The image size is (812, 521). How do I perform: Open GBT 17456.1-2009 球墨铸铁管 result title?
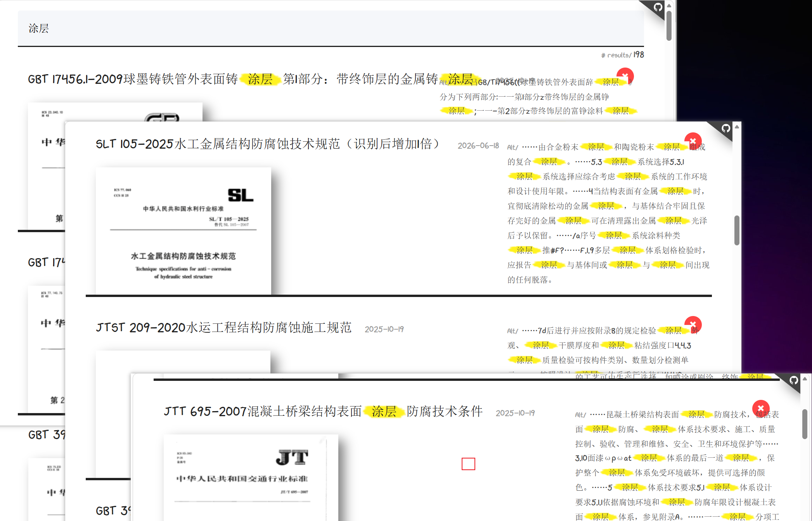250,79
